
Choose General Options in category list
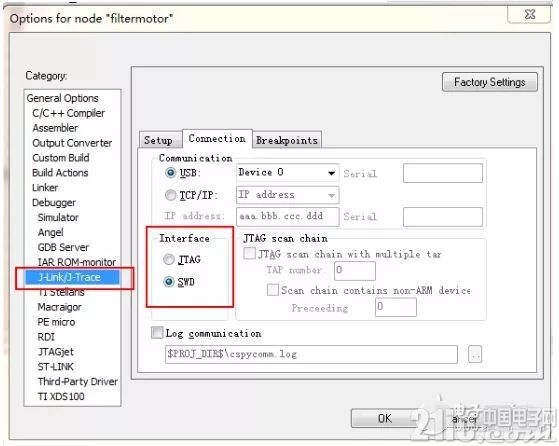(62, 98)
